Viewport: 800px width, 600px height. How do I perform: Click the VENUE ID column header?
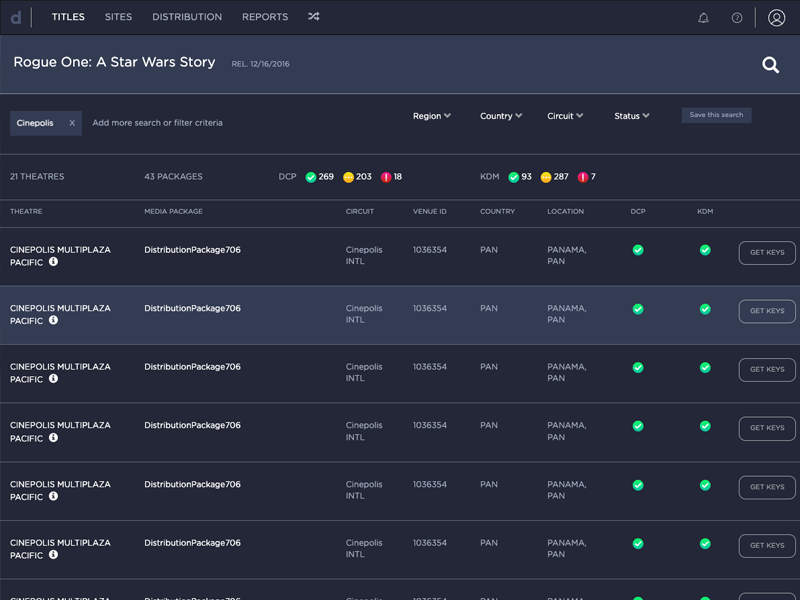(x=430, y=211)
